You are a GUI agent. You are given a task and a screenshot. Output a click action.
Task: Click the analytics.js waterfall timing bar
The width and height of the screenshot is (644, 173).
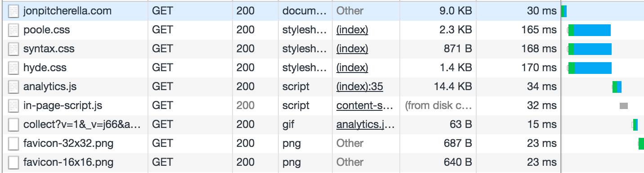pos(617,86)
